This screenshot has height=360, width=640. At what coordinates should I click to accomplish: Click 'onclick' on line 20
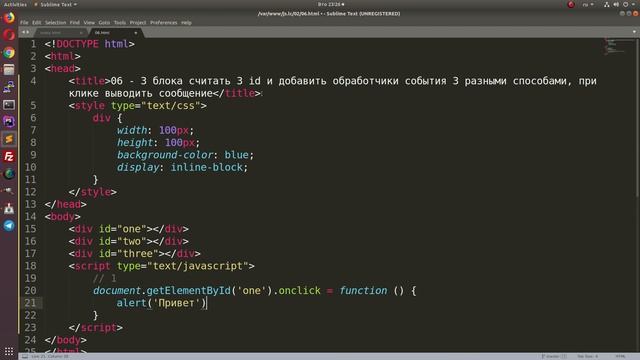(300, 291)
